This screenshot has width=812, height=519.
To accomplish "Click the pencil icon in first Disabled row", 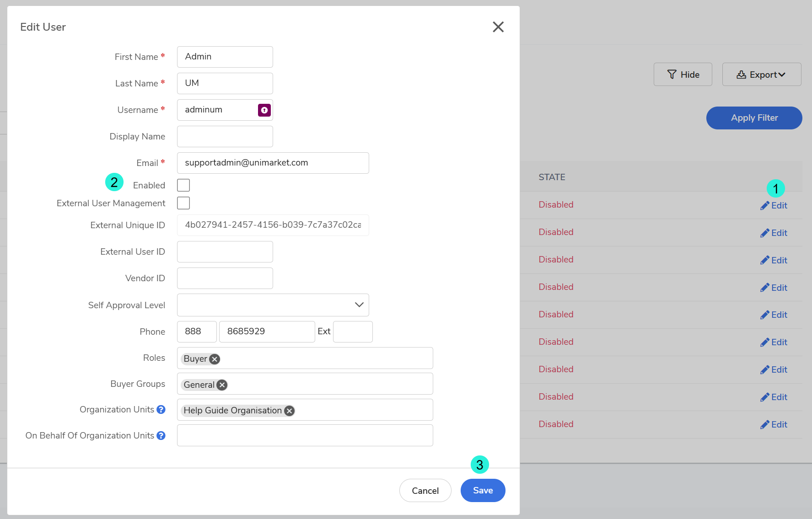I will tap(764, 206).
